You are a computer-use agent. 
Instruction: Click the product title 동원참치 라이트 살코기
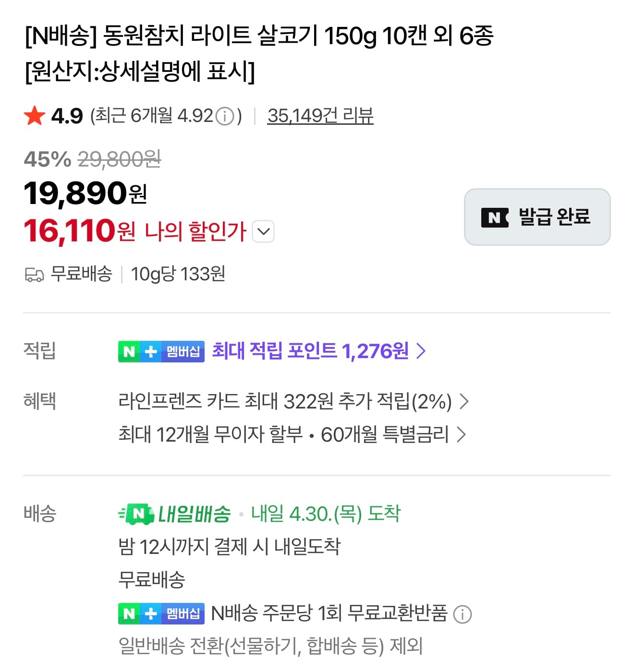(x=259, y=36)
